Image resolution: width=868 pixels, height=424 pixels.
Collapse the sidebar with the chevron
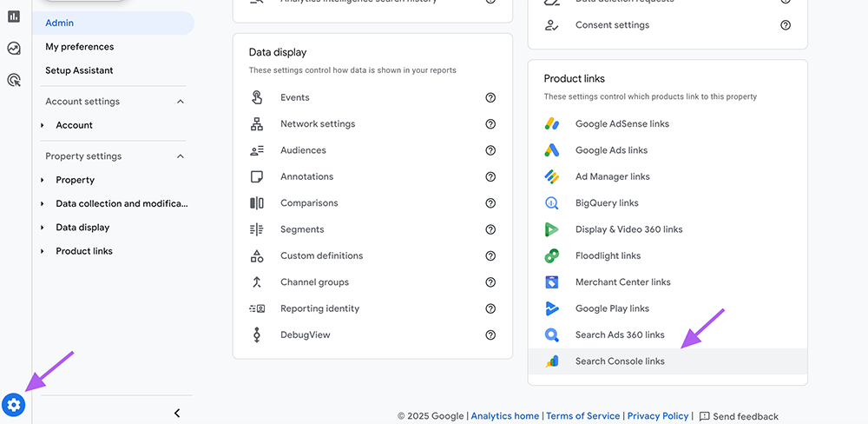pos(177,413)
